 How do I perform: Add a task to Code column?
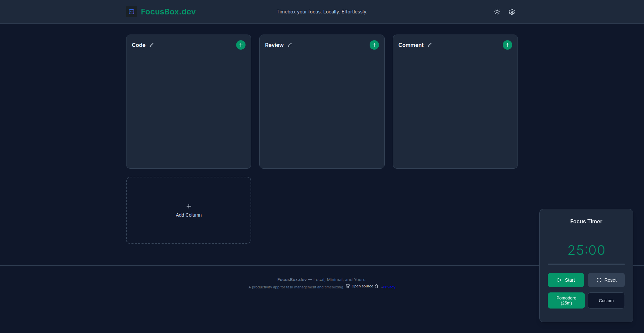(240, 45)
